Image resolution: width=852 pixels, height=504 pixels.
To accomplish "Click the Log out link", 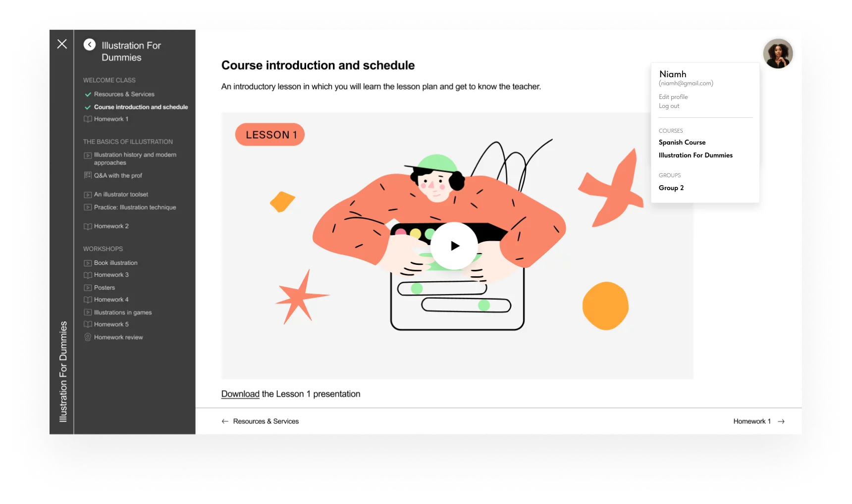I will point(669,106).
